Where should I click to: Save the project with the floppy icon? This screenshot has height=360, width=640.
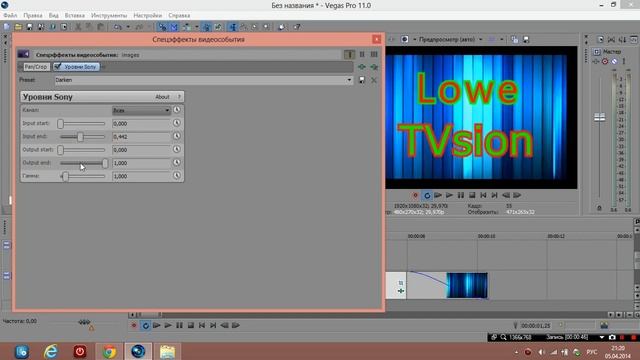click(29, 27)
